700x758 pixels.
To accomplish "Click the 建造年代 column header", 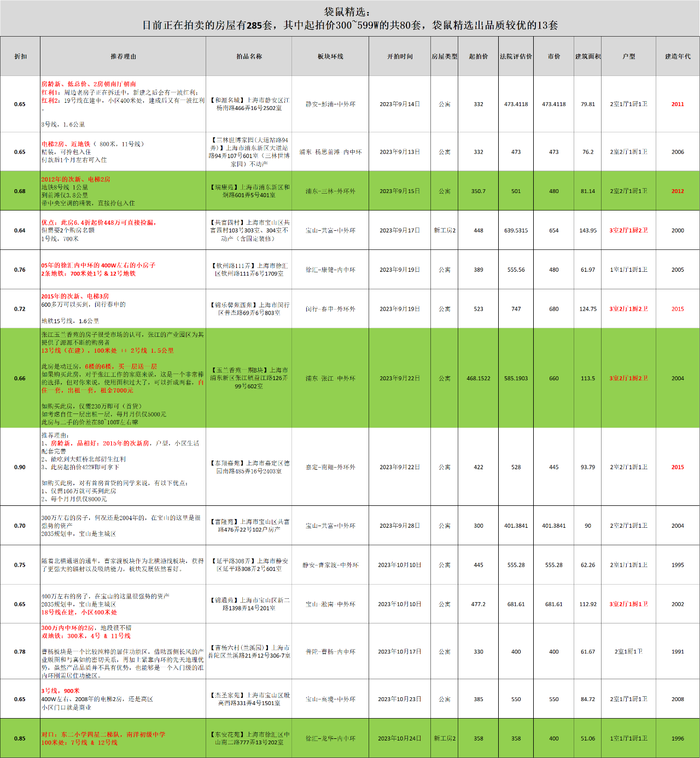I will [678, 56].
